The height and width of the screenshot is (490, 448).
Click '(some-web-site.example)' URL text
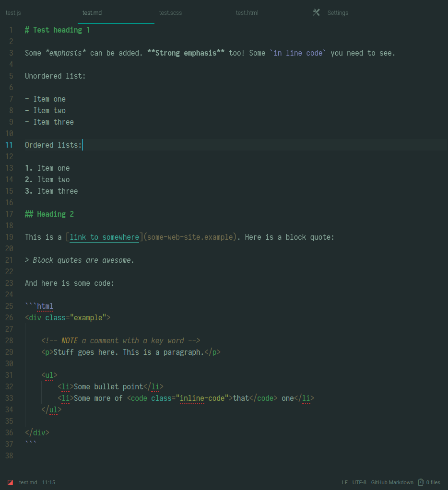pyautogui.click(x=190, y=237)
